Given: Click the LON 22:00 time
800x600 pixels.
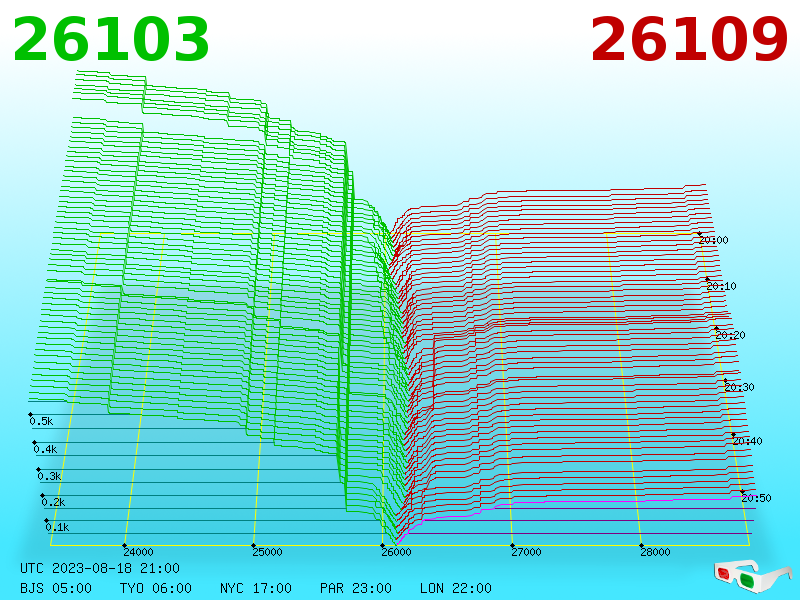Looking at the screenshot, I should (456, 588).
